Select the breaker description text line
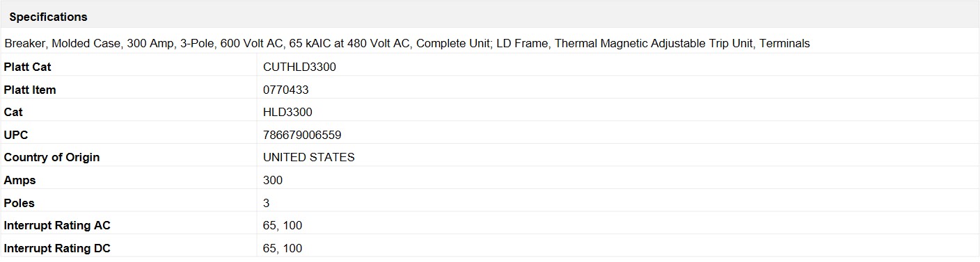This screenshot has height=262, width=980. 407,43
